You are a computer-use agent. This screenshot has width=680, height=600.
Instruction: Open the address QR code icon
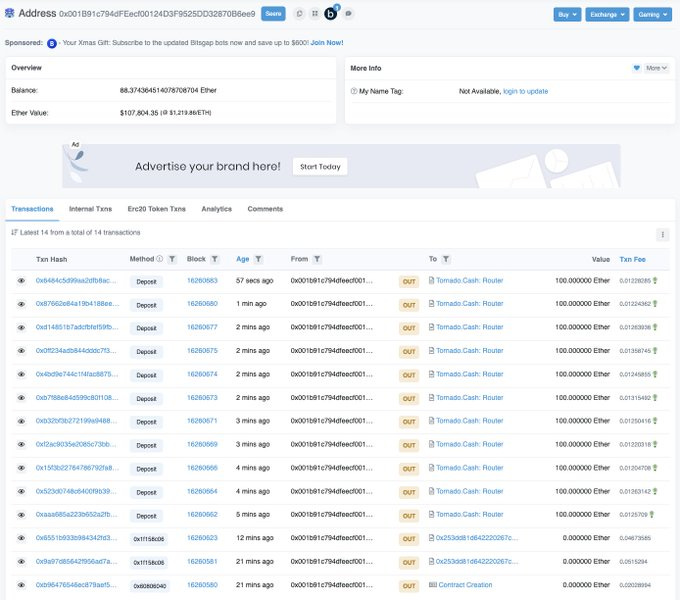tap(315, 14)
